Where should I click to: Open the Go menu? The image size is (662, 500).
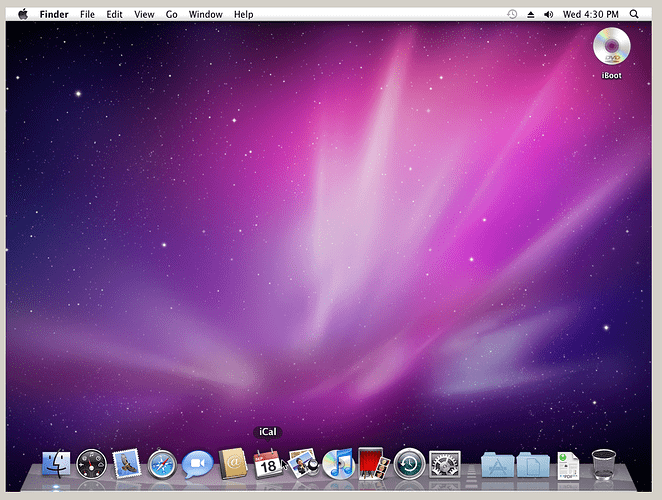pyautogui.click(x=171, y=14)
